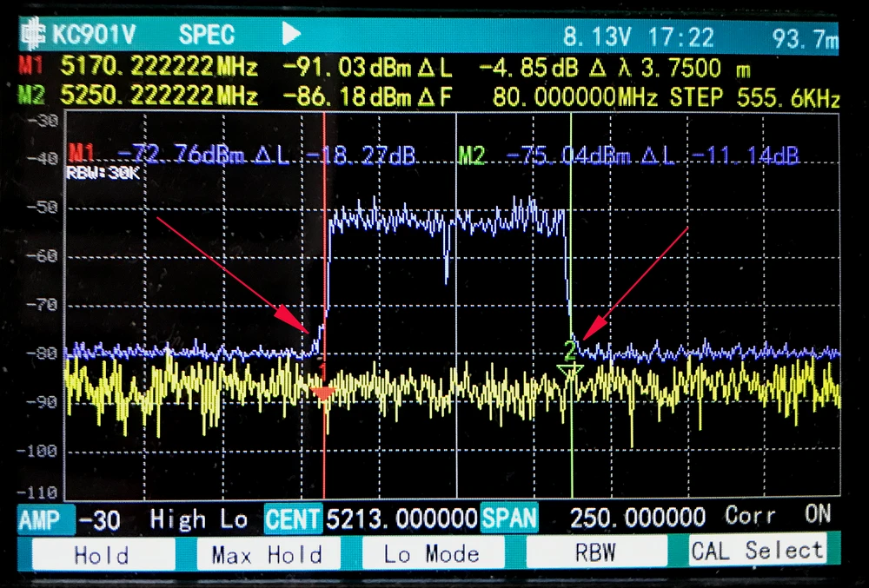Open Lo Mode from bottom menu
The image size is (869, 588).
[x=432, y=553]
